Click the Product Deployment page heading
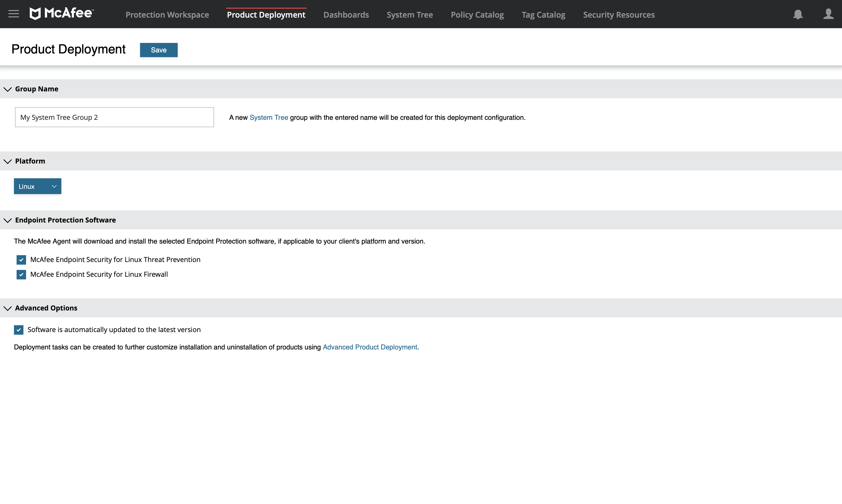 68,49
